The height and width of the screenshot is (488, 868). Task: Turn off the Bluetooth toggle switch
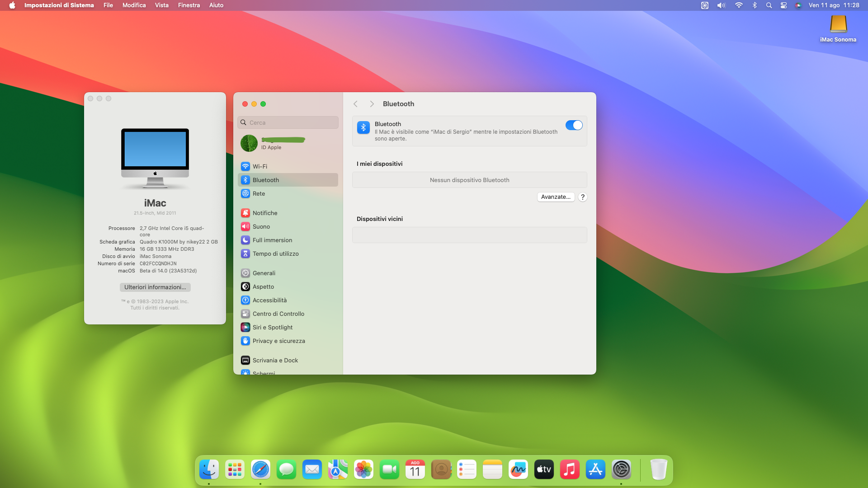tap(574, 125)
